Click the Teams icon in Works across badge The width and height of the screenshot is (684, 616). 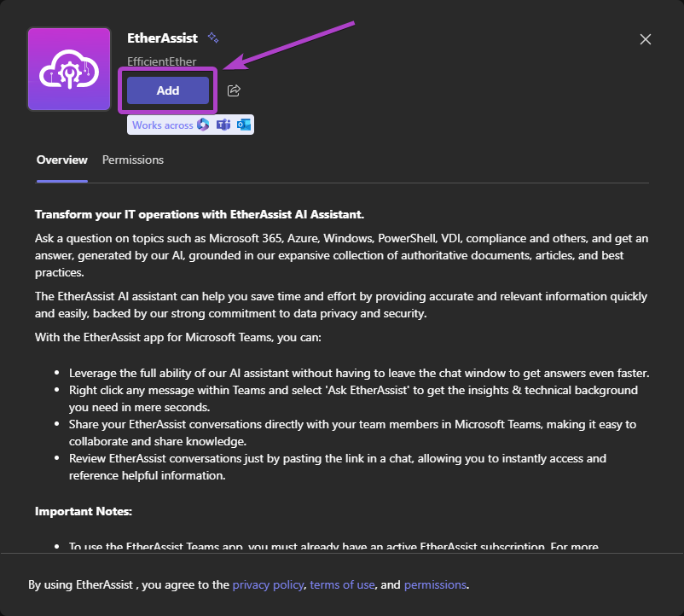point(223,125)
